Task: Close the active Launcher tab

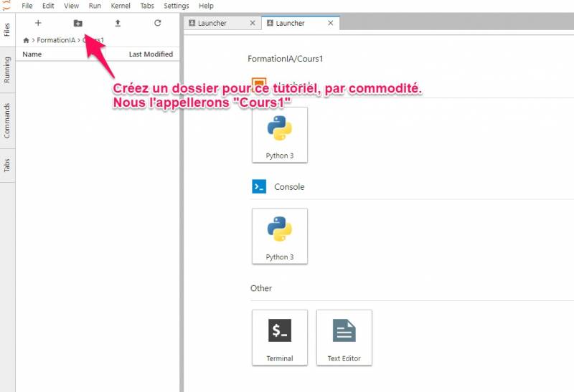Action: [x=330, y=23]
